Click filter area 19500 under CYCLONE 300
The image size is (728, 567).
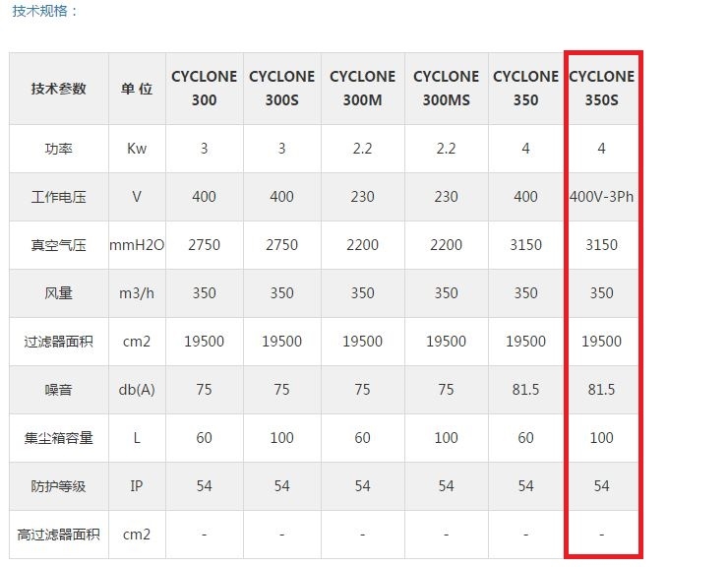(x=205, y=342)
